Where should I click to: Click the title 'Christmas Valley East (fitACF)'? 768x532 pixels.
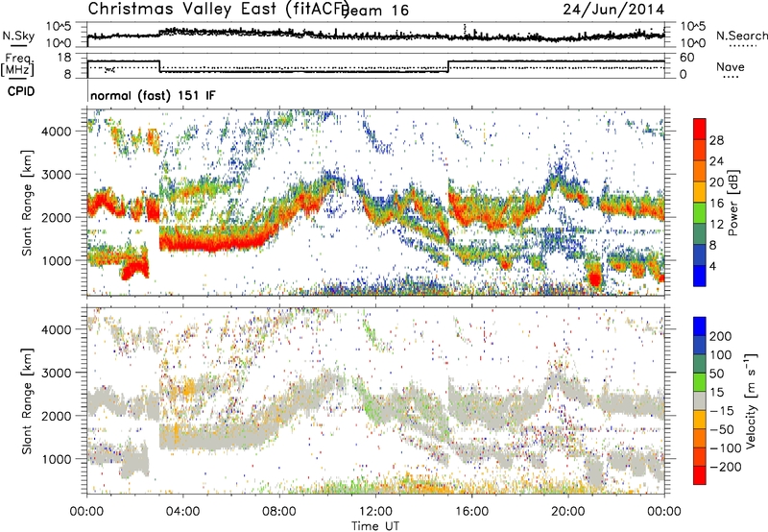pos(218,9)
